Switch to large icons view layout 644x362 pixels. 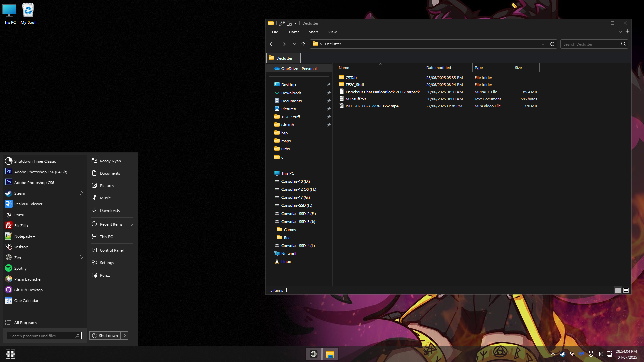(x=626, y=291)
